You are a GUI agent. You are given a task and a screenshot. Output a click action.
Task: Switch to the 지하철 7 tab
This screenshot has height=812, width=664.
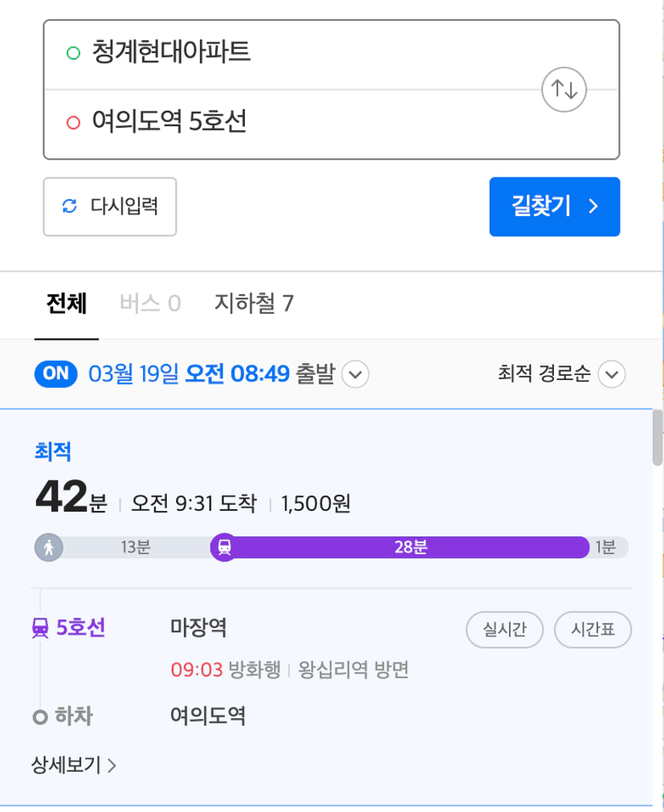tap(254, 304)
